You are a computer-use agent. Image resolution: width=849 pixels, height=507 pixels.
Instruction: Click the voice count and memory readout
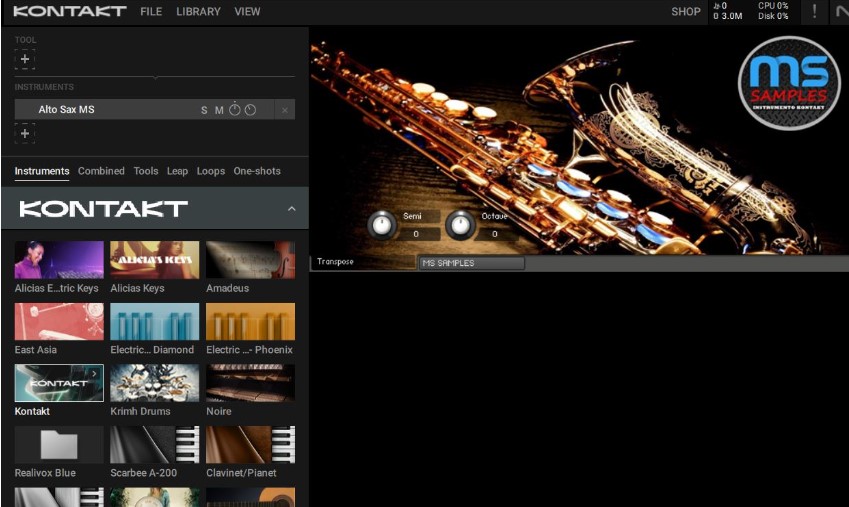(727, 11)
